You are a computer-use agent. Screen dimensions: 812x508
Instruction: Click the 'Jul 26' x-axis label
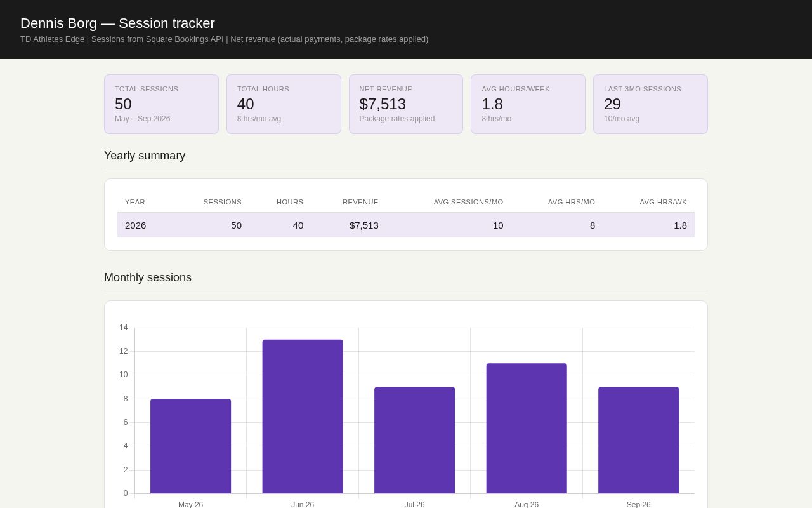tap(414, 504)
